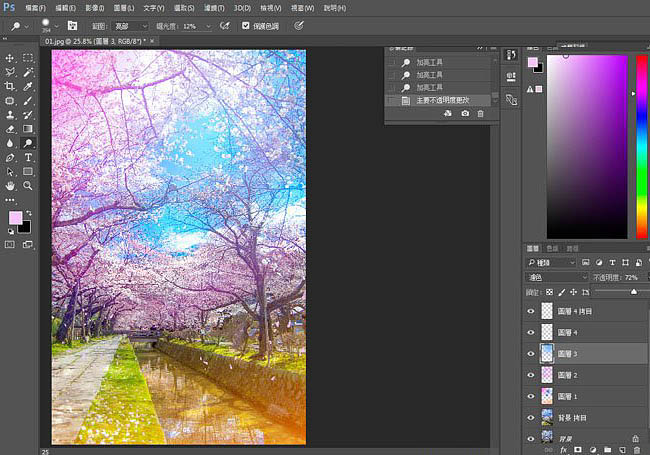Create new snapshot with camera icon
The width and height of the screenshot is (650, 455).
[464, 115]
